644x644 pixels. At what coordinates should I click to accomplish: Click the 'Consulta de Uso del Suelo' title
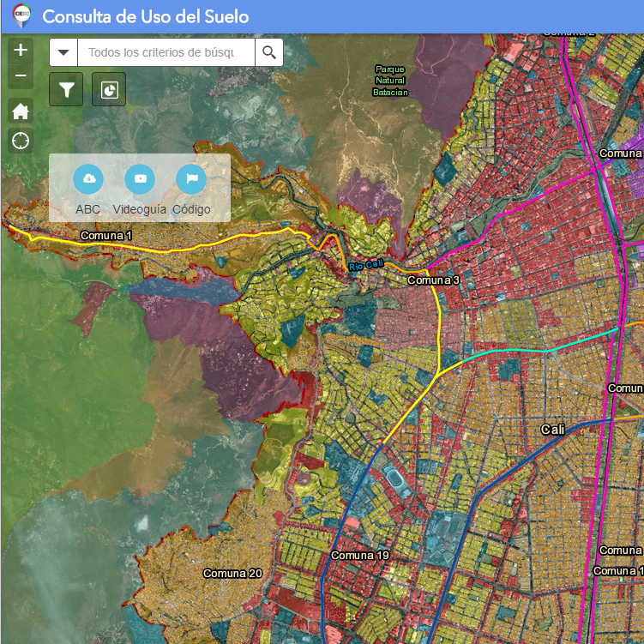(146, 16)
